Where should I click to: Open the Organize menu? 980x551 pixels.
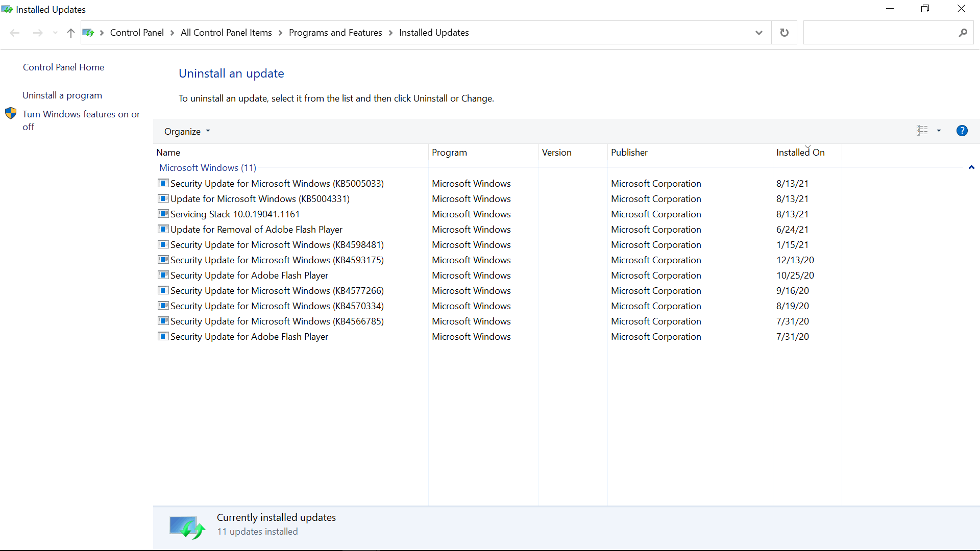(x=187, y=131)
